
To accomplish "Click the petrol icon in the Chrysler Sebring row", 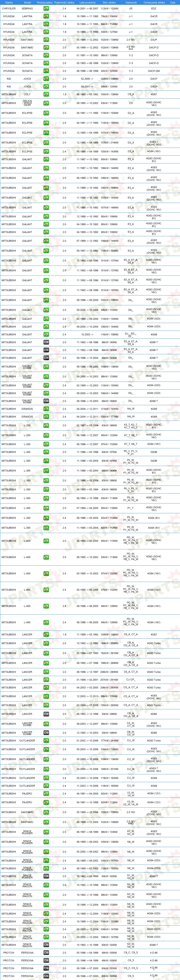I will click(46, 8).
